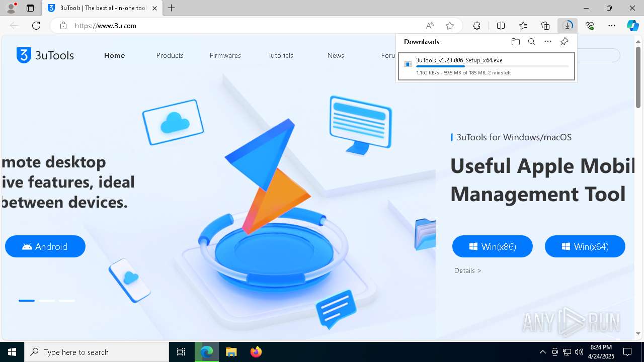Show hidden system tray icons
The width and height of the screenshot is (644, 362).
(542, 352)
